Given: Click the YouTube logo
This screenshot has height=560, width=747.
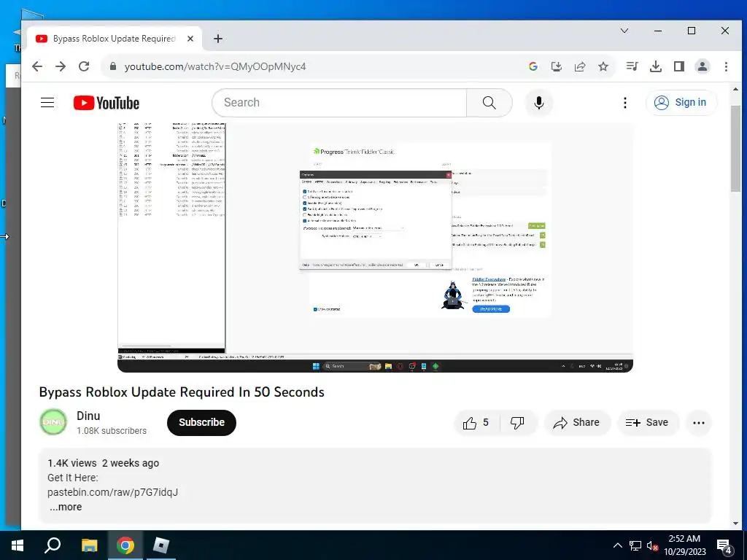Looking at the screenshot, I should coord(107,103).
